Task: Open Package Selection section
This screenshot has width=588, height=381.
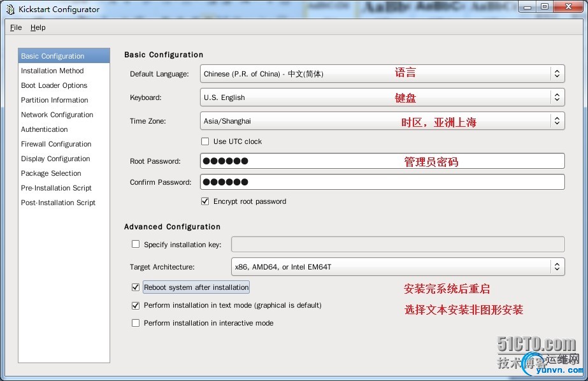Action: (64, 173)
